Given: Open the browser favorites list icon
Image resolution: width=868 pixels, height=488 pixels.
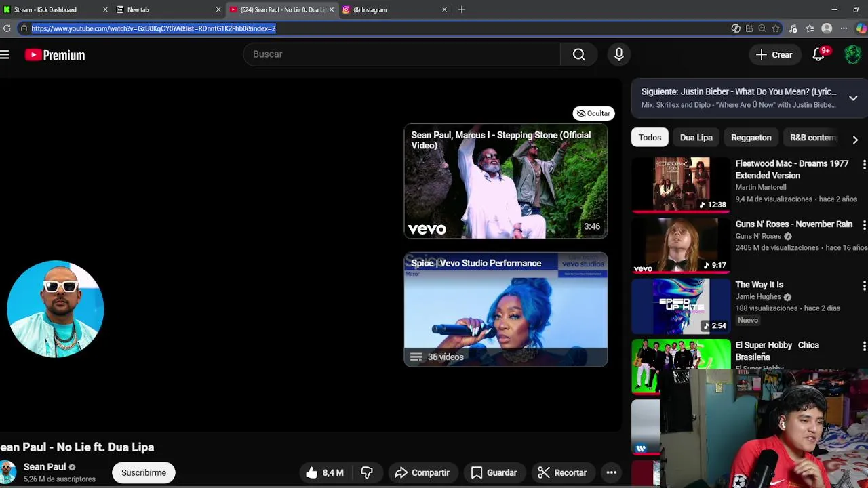Looking at the screenshot, I should pyautogui.click(x=810, y=28).
